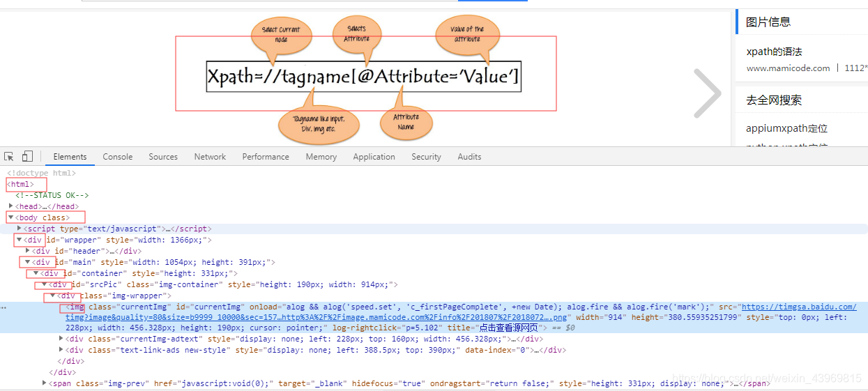Click the selected row's ellipsis menu
The height and width of the screenshot is (391, 868).
point(4,307)
